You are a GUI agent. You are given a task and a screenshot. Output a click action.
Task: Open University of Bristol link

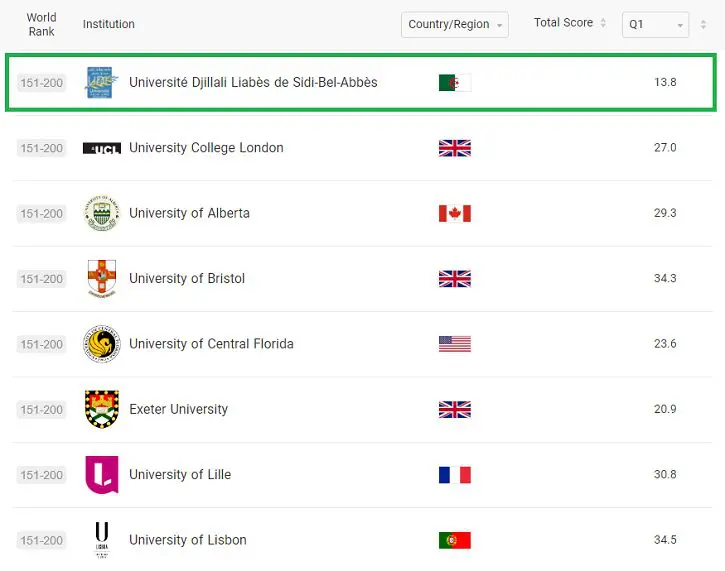[187, 278]
